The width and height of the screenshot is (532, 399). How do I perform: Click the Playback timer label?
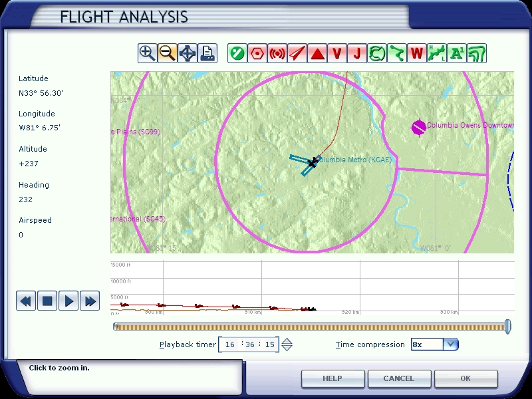click(x=188, y=344)
